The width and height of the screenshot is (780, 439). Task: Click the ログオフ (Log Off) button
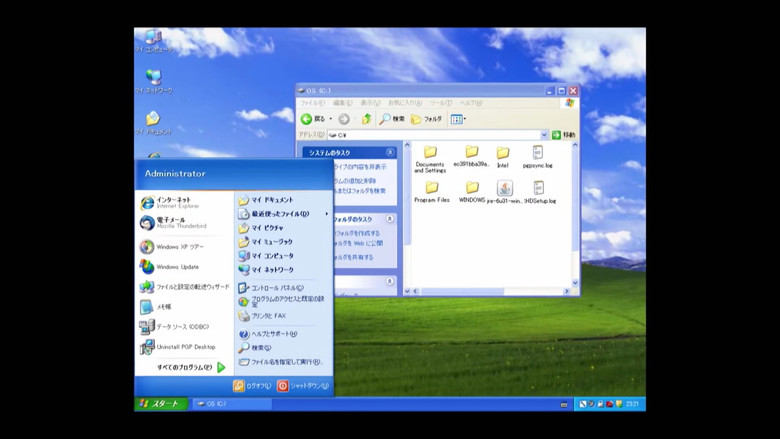click(x=252, y=386)
